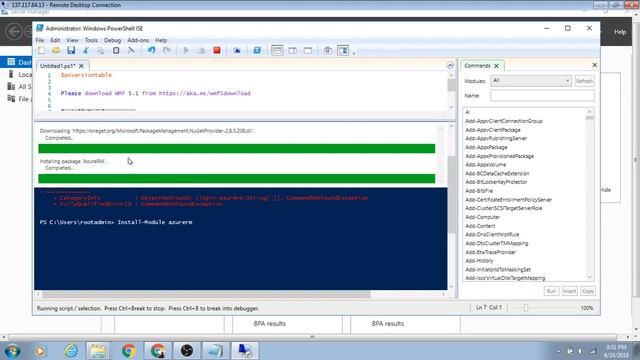Collapse script pane with round chevron button

[x=450, y=65]
